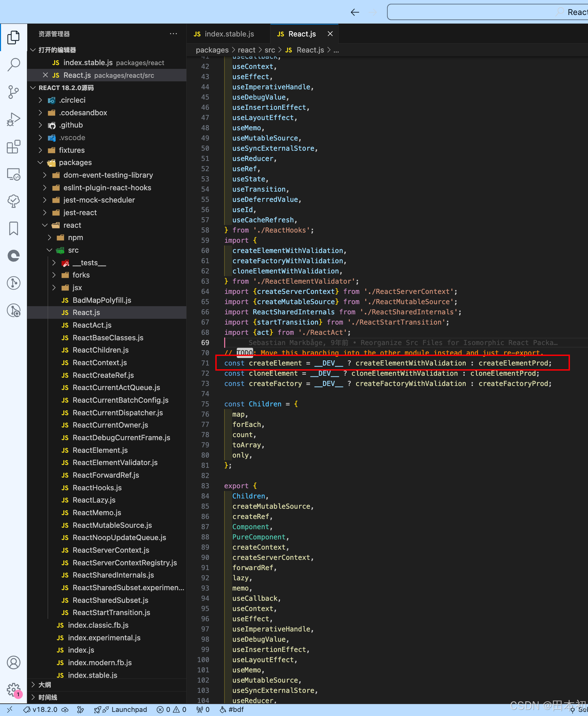Image resolution: width=588 pixels, height=716 pixels.
Task: Click v18.2.0 branch in status bar
Action: pyautogui.click(x=41, y=710)
